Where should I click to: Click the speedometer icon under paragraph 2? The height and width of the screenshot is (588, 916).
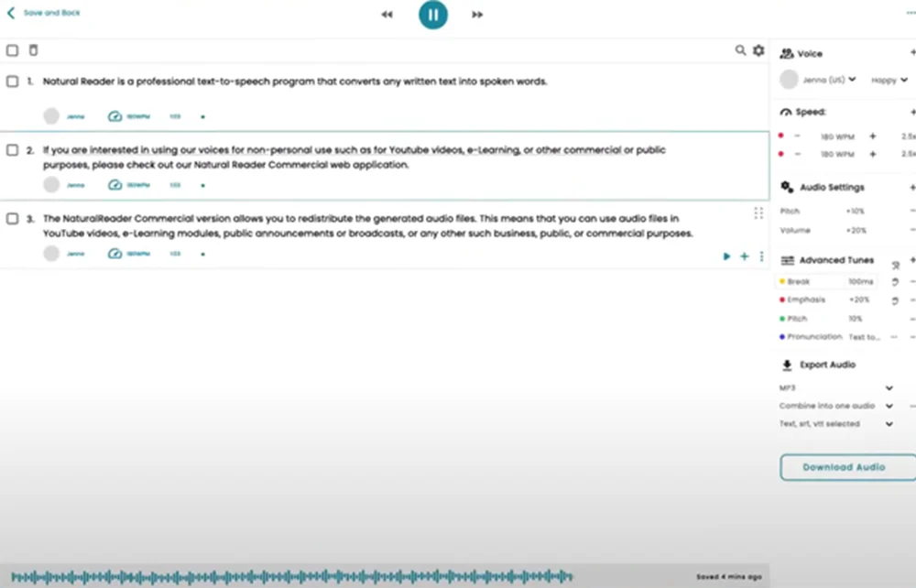[114, 185]
